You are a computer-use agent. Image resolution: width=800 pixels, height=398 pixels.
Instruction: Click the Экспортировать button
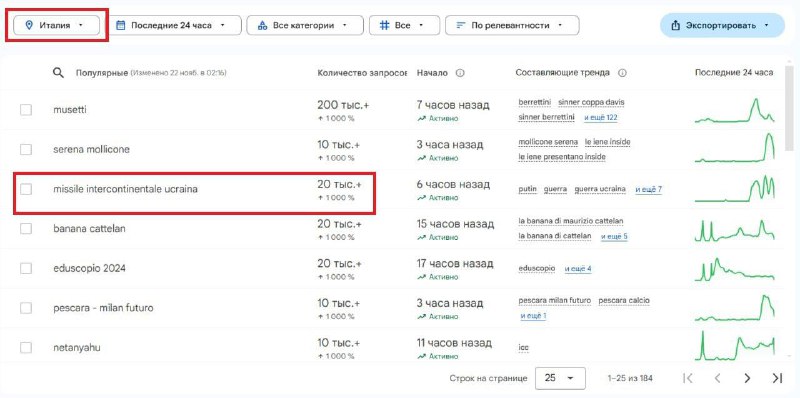pyautogui.click(x=722, y=25)
